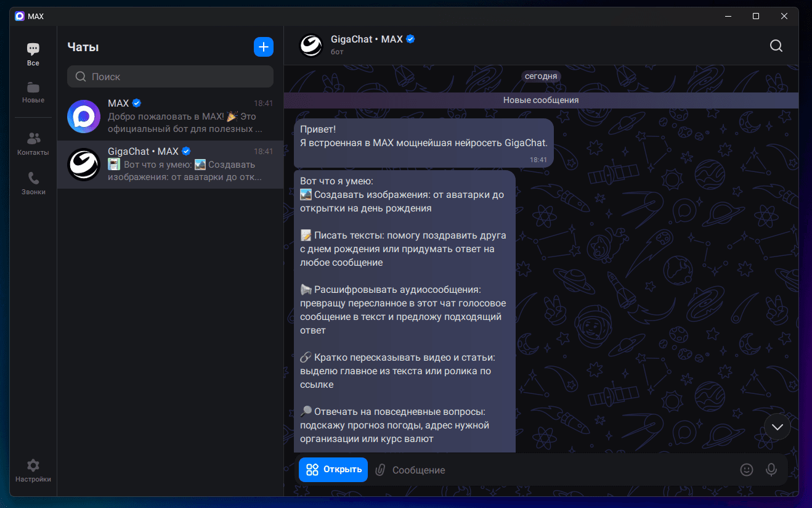Open the emoji picker smiley icon
The image size is (812, 508).
pos(747,470)
